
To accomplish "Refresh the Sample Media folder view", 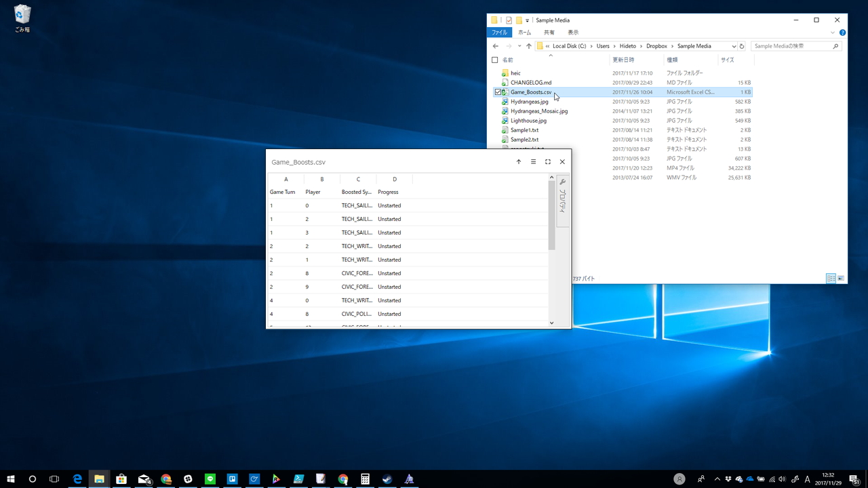I will (x=742, y=46).
